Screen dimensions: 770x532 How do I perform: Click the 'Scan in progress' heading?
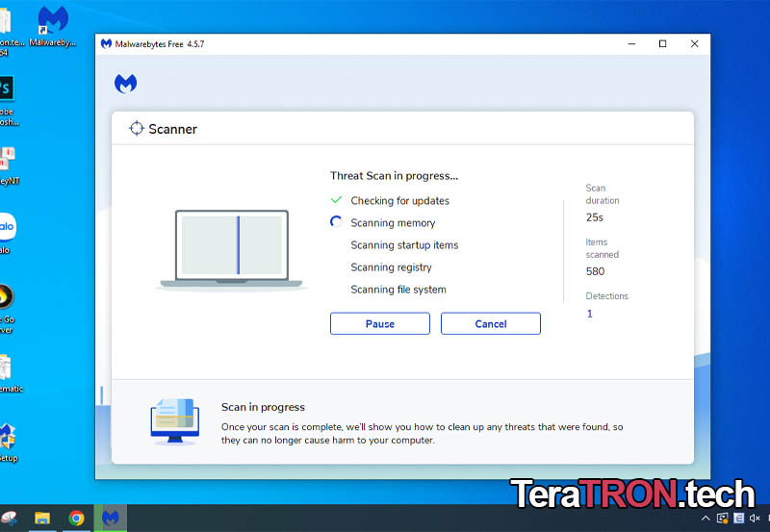263,407
